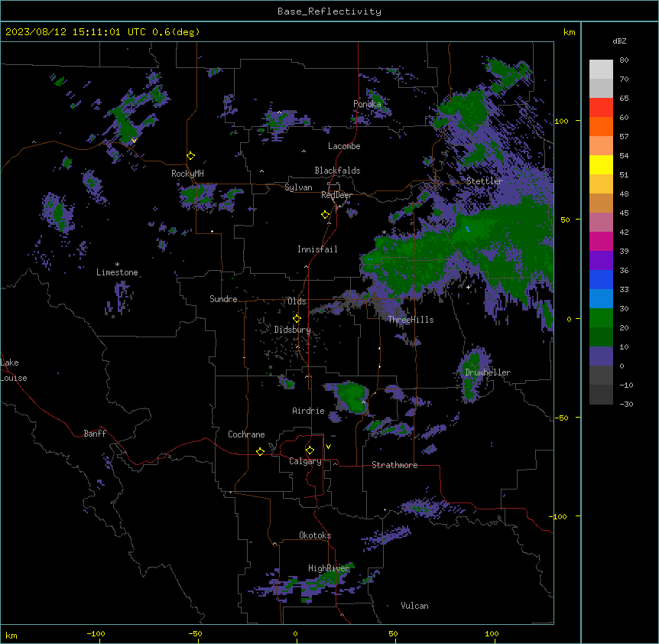This screenshot has height=644, width=659.
Task: Click the -50 tick on the right axis
Action: tap(561, 418)
